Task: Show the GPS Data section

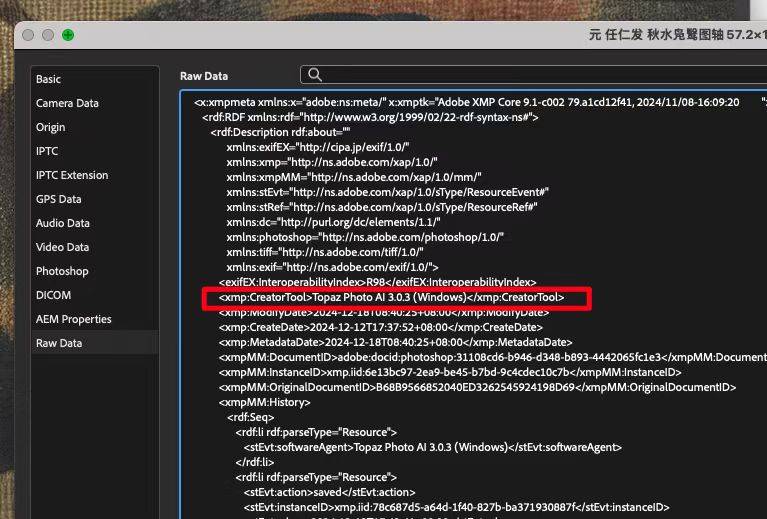Action: pos(59,199)
